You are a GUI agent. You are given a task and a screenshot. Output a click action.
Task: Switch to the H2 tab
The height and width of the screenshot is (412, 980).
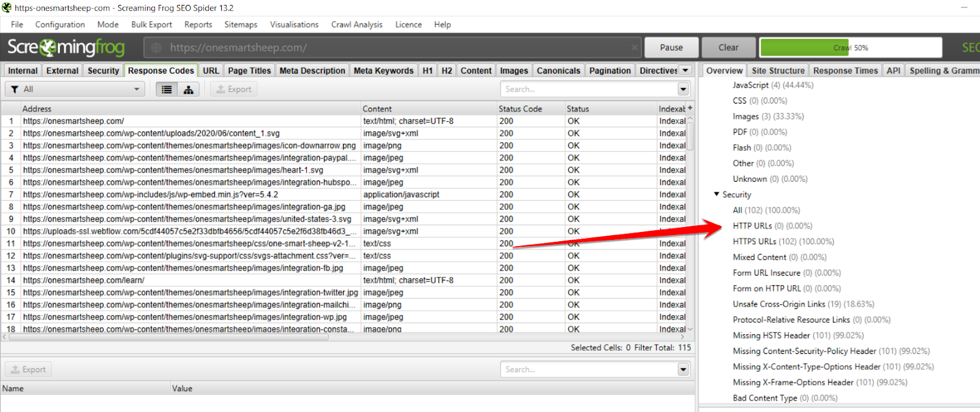[447, 70]
